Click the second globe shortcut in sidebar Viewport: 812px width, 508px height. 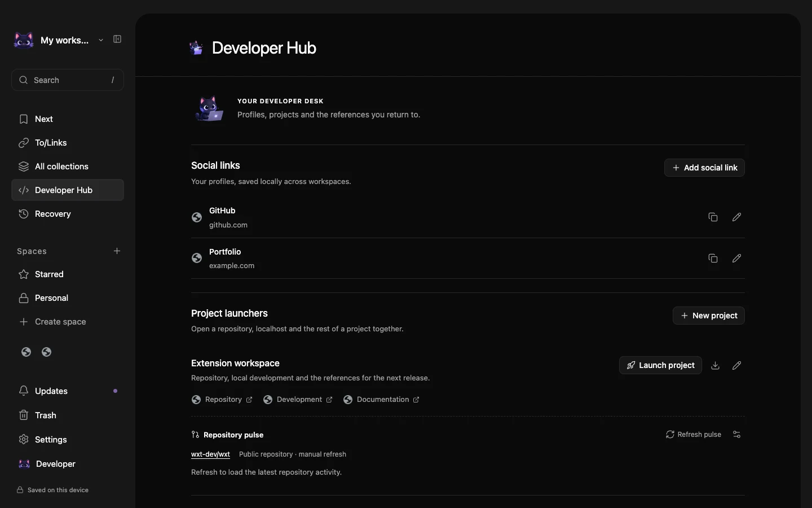tap(47, 352)
